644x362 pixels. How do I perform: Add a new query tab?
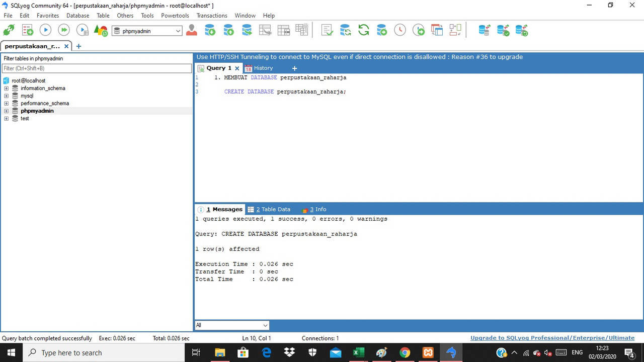[x=295, y=68]
